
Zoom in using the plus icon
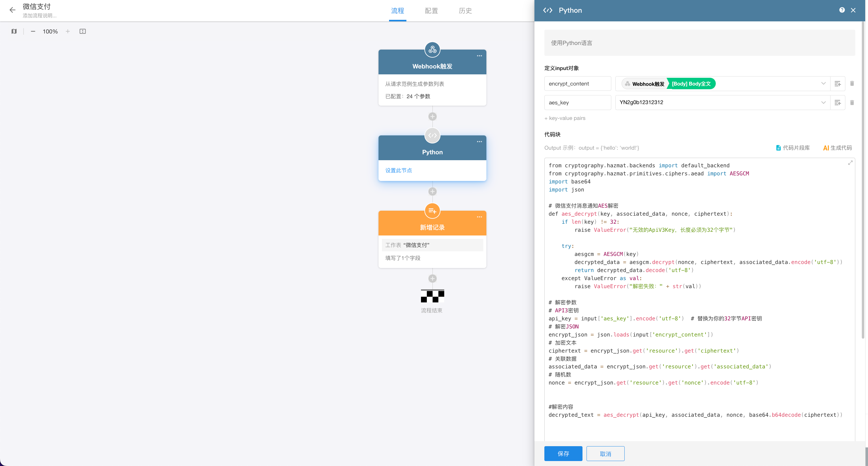pyautogui.click(x=68, y=31)
